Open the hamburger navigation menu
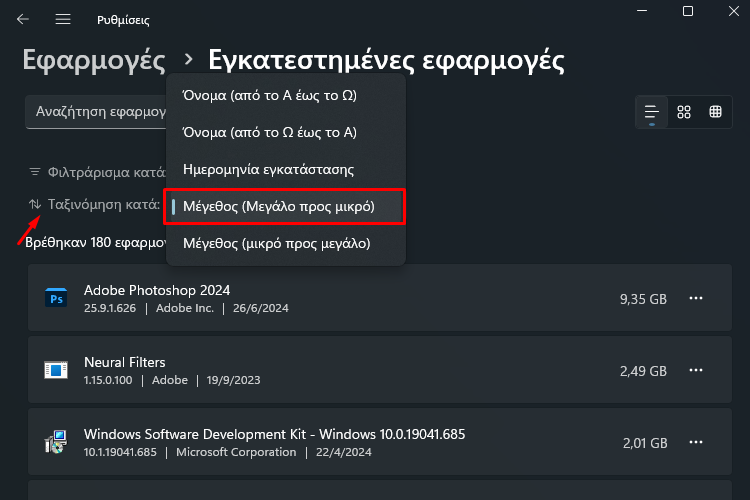The height and width of the screenshot is (500, 750). [63, 19]
